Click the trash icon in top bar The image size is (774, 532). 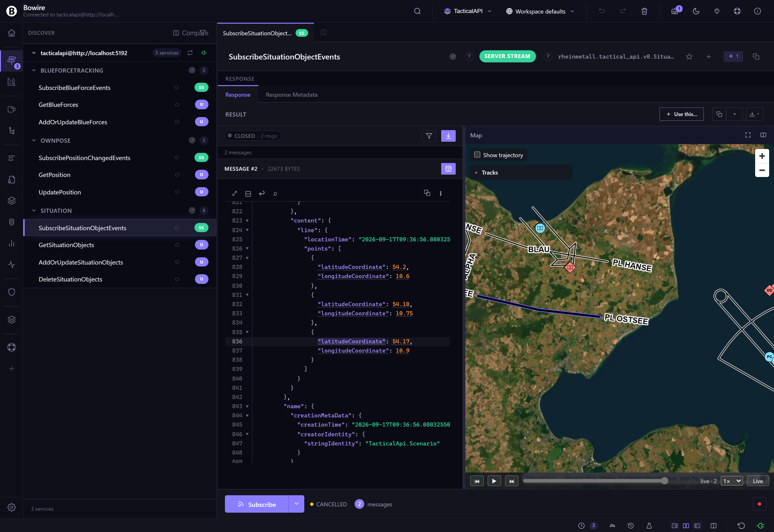click(644, 11)
